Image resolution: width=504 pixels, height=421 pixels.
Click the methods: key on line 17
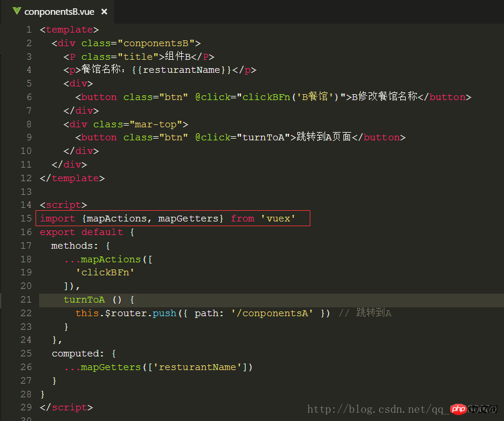pyautogui.click(x=74, y=246)
